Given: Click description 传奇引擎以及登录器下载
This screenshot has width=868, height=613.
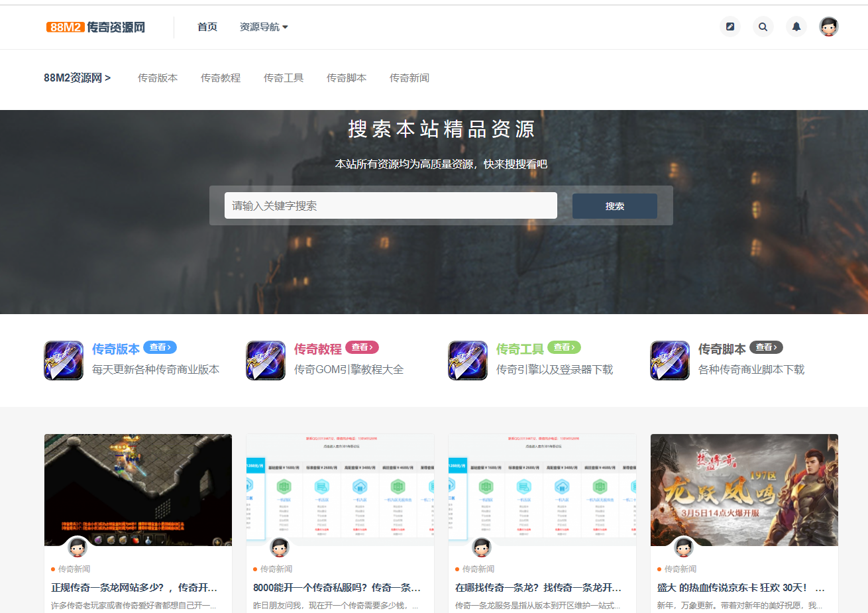Looking at the screenshot, I should coord(555,370).
